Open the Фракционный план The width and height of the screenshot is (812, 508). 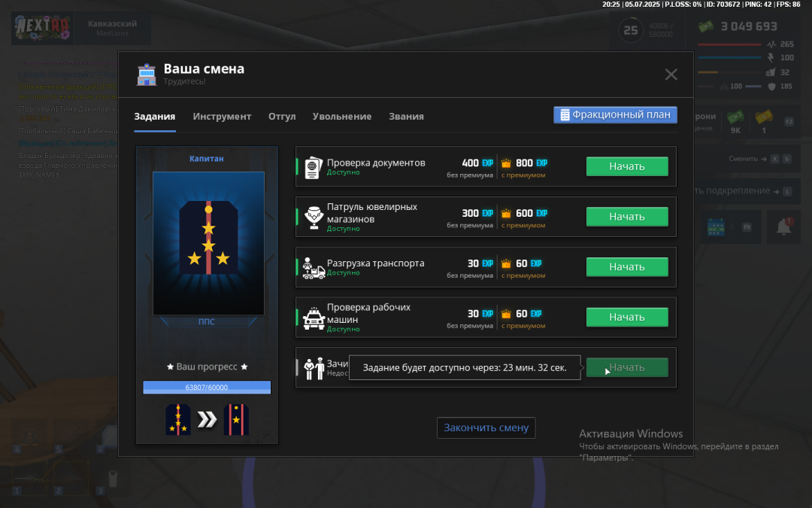615,114
